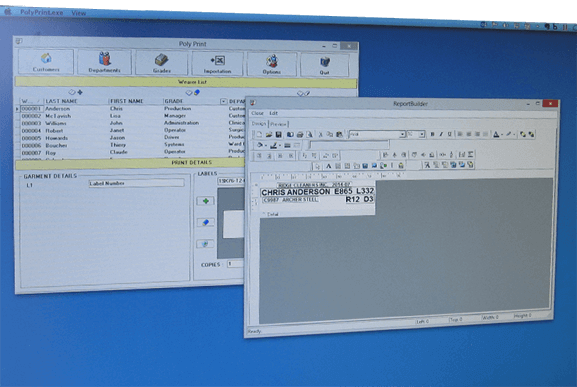The width and height of the screenshot is (577, 387).
Task: Click the fill color bucket icon
Action: pyautogui.click(x=260, y=145)
